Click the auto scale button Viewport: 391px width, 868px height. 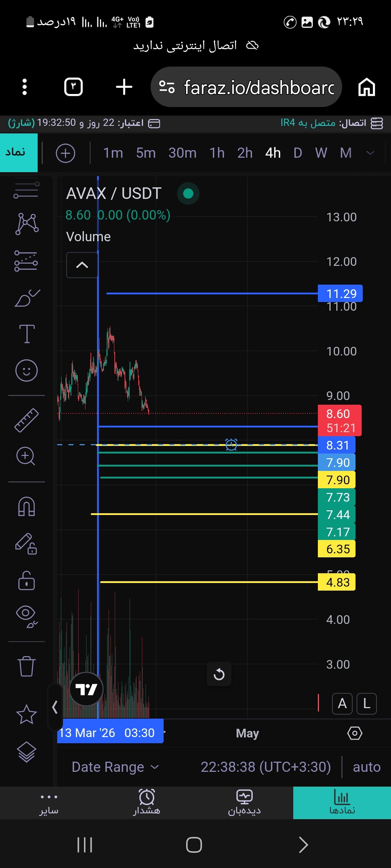coord(367,767)
